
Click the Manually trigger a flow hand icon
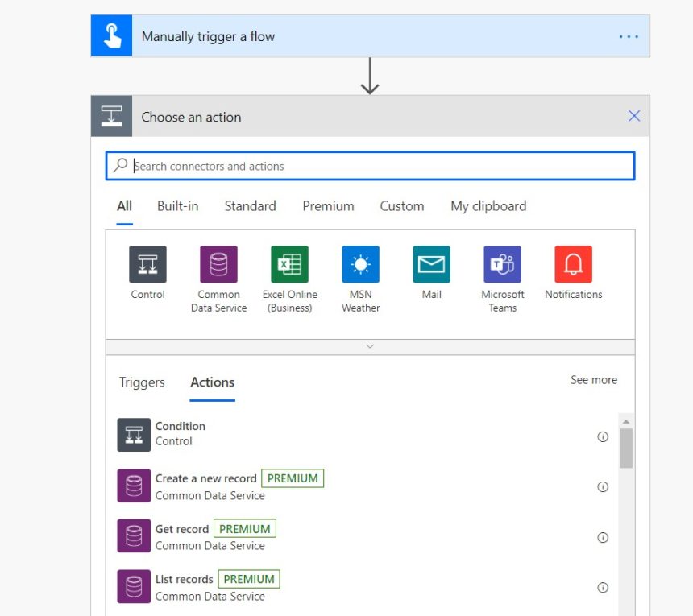click(x=111, y=35)
